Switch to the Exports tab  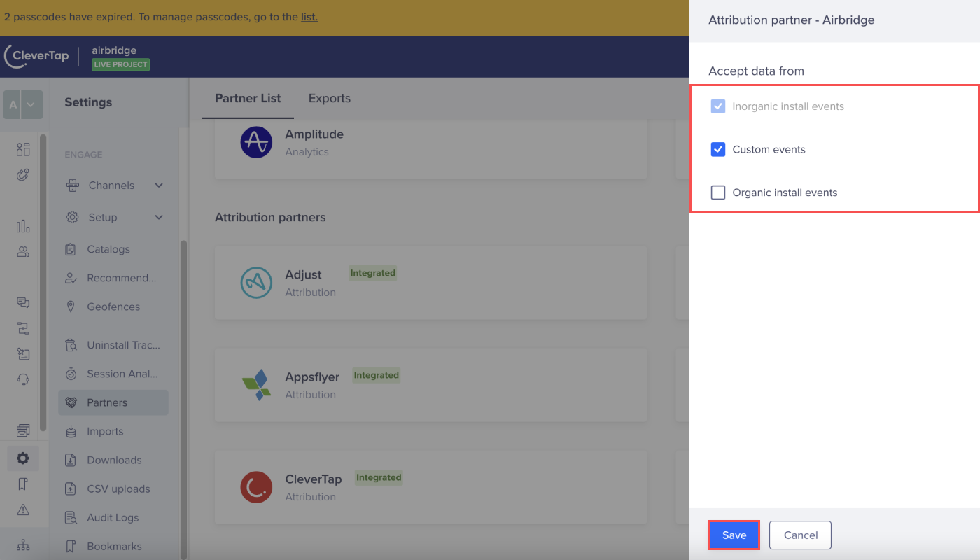coord(330,98)
